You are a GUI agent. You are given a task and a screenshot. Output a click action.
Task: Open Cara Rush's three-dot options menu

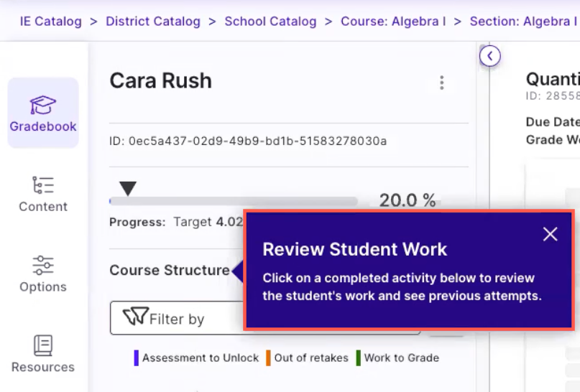(442, 83)
